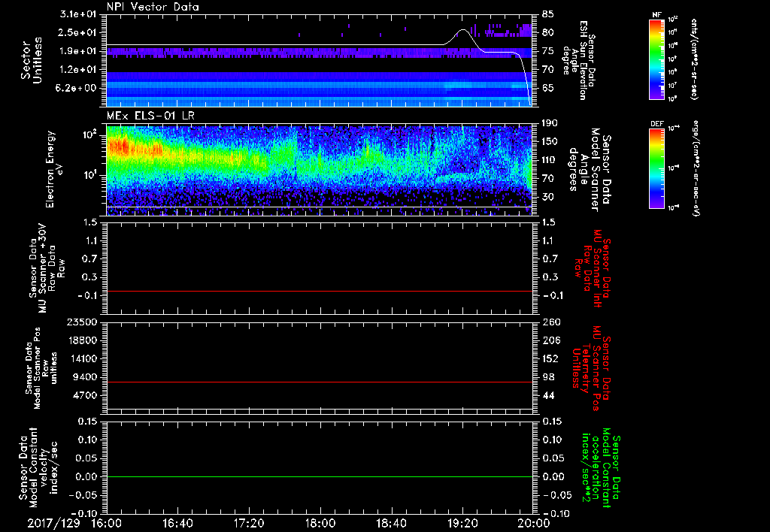The image size is (770, 532).
Task: Click the "Model Scanner Pos Raw" axis label
Action: (41, 368)
